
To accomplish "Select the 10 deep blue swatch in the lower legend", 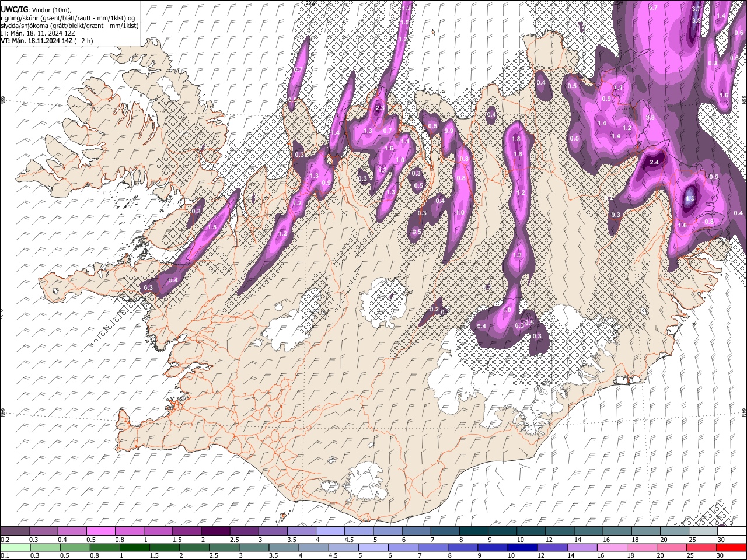I will pyautogui.click(x=522, y=547).
